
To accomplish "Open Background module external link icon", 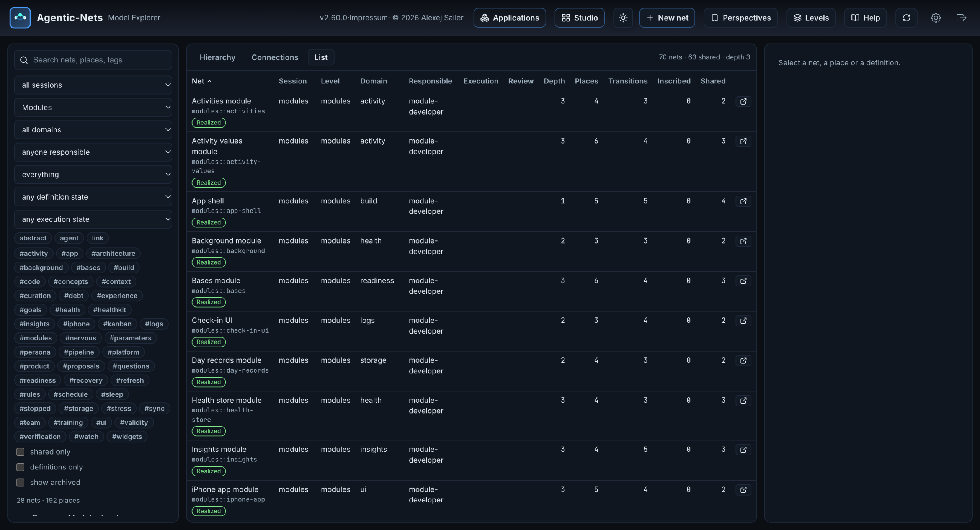I will [x=743, y=241].
